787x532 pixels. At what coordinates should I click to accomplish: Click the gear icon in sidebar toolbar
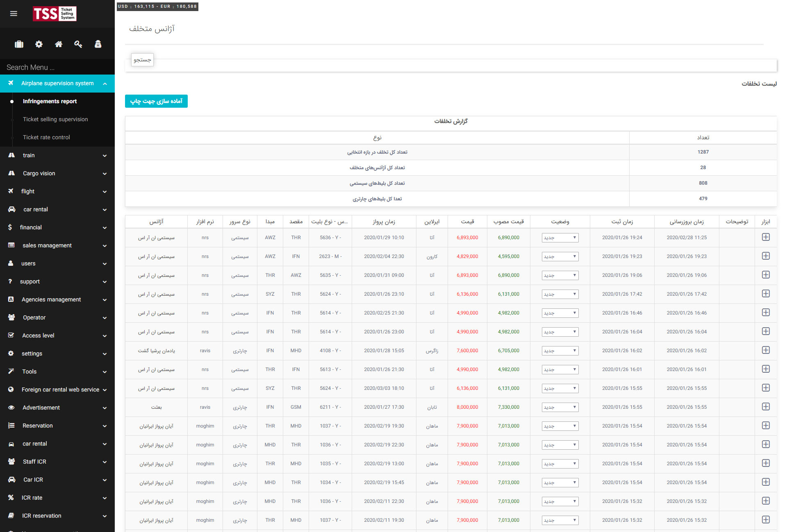[x=39, y=44]
